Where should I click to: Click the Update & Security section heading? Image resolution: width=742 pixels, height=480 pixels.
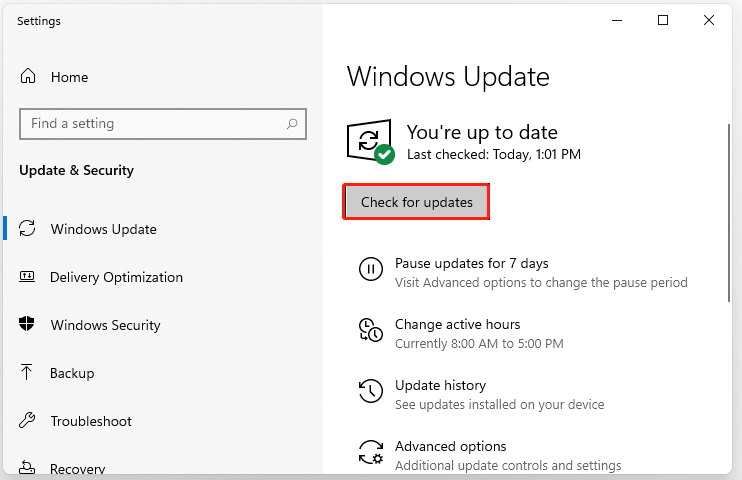click(x=76, y=170)
